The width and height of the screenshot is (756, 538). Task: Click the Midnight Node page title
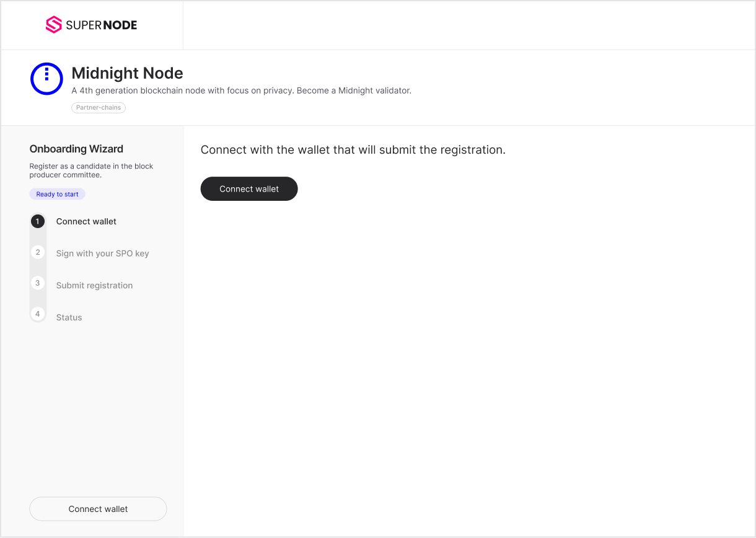(x=127, y=73)
